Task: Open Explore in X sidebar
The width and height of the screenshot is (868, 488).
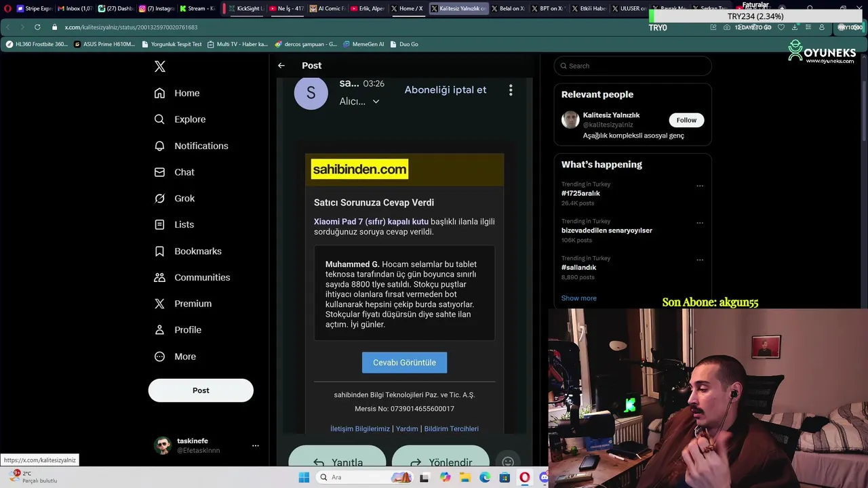Action: pyautogui.click(x=180, y=119)
